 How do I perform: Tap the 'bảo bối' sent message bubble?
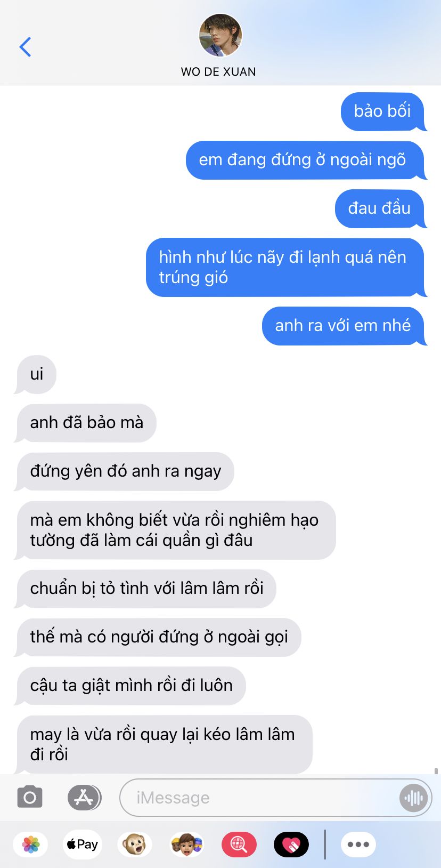point(383,111)
